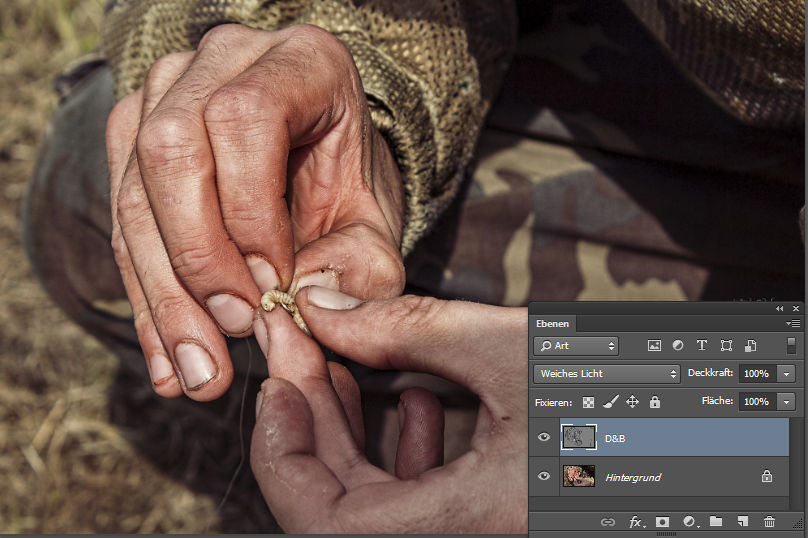Click the Deckkraft 100% value field
Image resolution: width=808 pixels, height=538 pixels.
click(758, 374)
